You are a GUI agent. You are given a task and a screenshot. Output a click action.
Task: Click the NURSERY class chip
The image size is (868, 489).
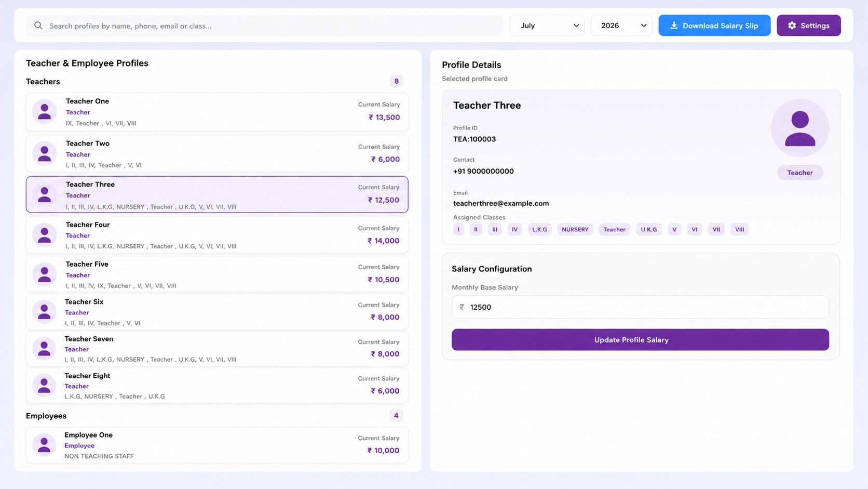pyautogui.click(x=575, y=229)
